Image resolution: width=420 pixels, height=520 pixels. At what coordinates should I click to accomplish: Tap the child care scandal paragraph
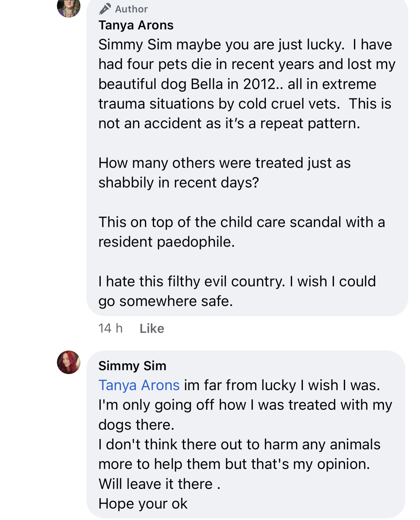(242, 232)
